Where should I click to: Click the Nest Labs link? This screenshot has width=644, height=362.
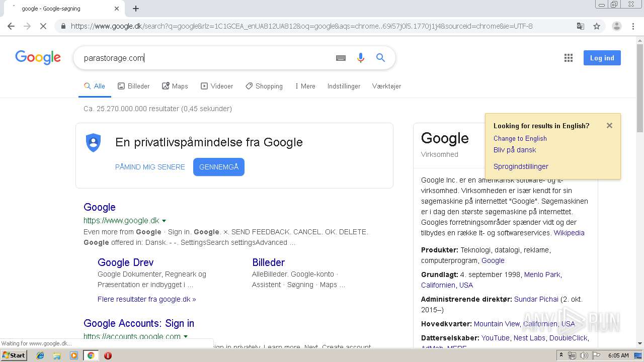point(529,338)
